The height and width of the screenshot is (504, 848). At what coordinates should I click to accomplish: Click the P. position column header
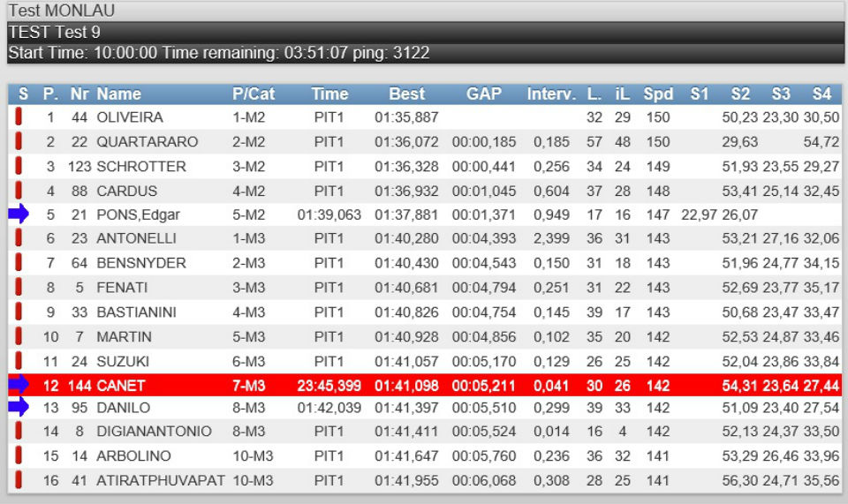point(51,94)
